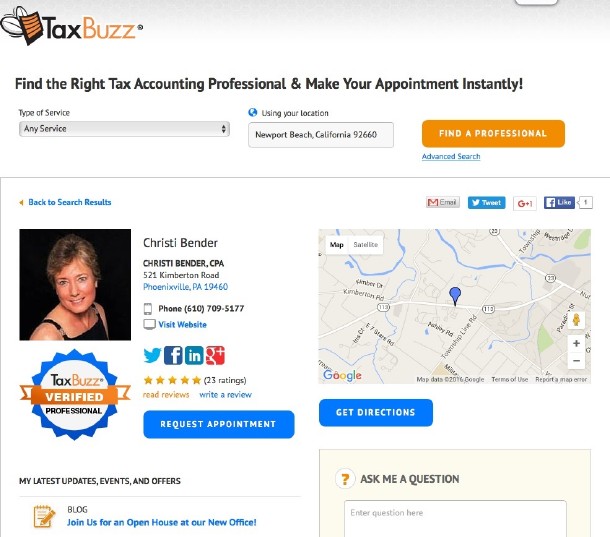Click the Facebook Like button
Viewport: 610px width, 537px height.
[559, 202]
